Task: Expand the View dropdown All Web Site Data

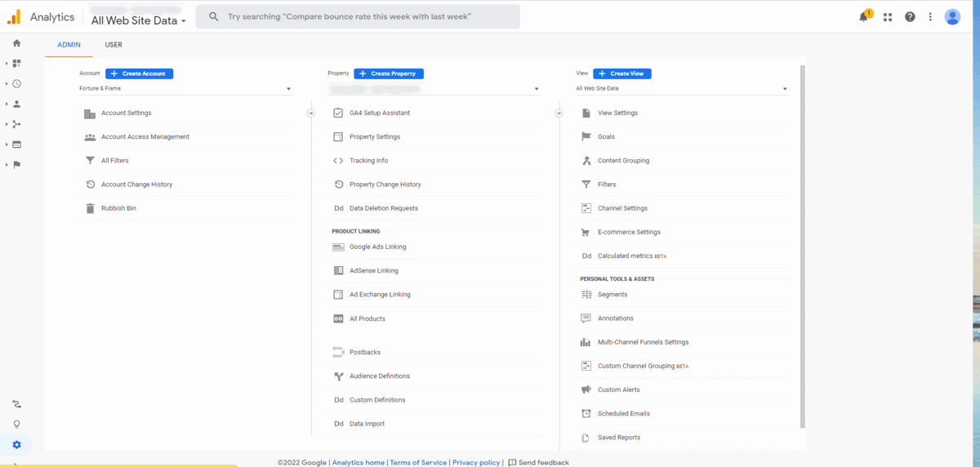Action: pyautogui.click(x=682, y=88)
